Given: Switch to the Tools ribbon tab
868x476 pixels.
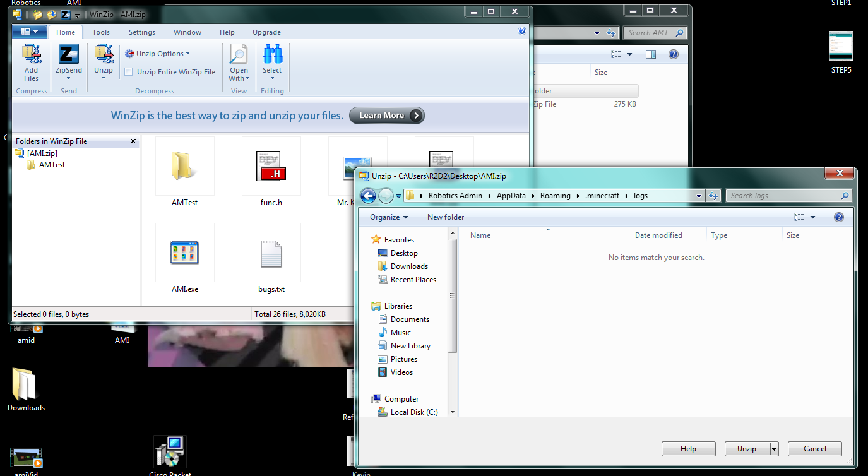Looking at the screenshot, I should tap(101, 32).
